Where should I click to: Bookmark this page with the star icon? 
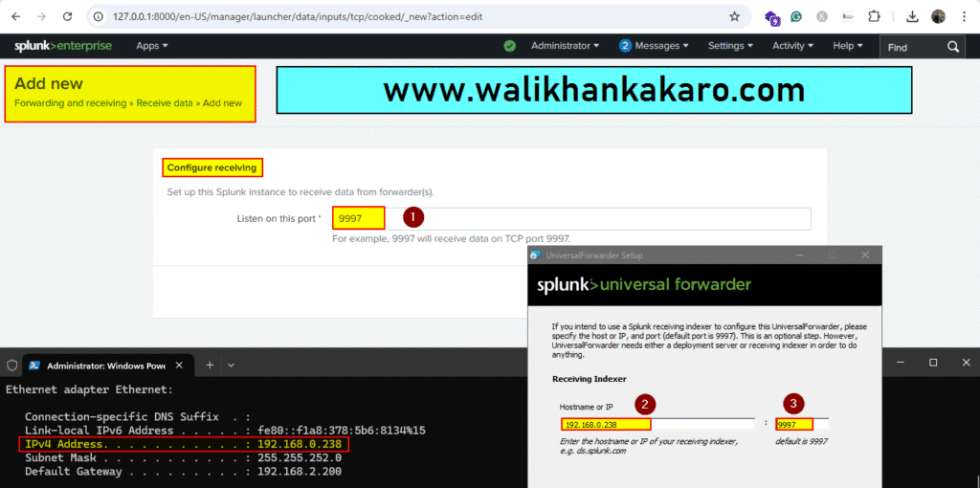tap(734, 17)
